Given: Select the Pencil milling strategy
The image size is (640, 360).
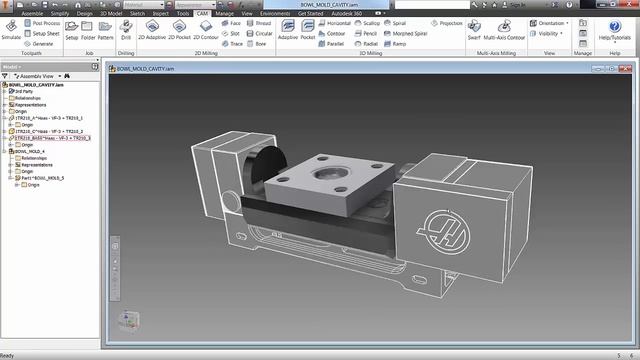Looking at the screenshot, I should point(366,33).
